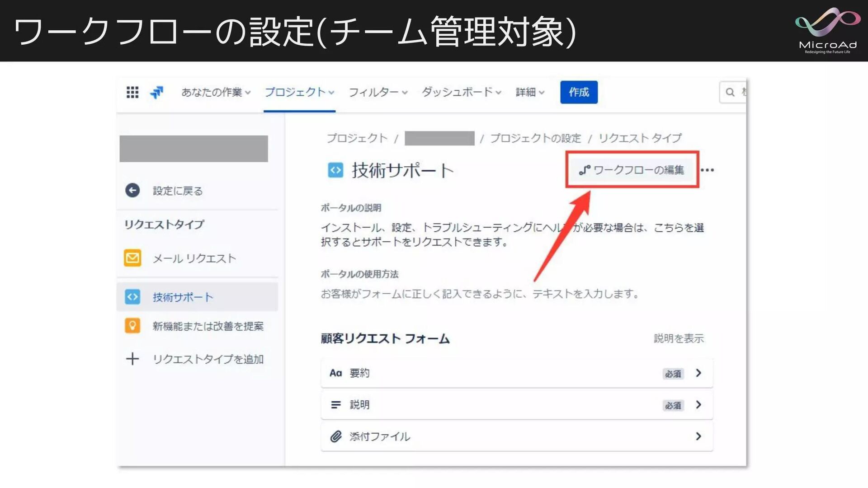
Task: Click the Jira logo icon
Action: coord(156,92)
